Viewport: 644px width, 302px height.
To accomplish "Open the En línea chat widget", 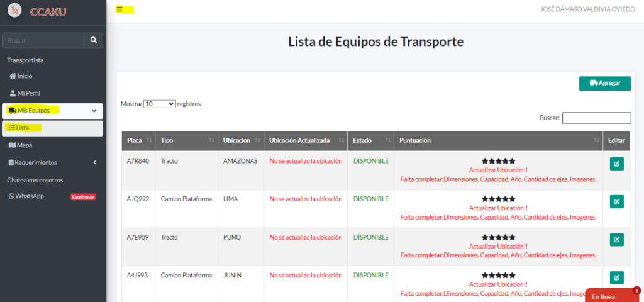I will tap(609, 296).
